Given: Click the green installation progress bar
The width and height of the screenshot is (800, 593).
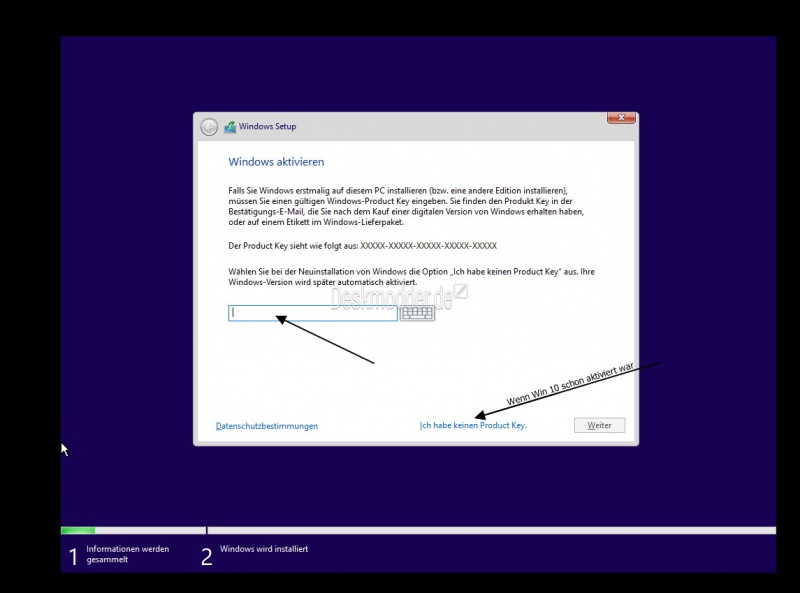Looking at the screenshot, I should (78, 531).
